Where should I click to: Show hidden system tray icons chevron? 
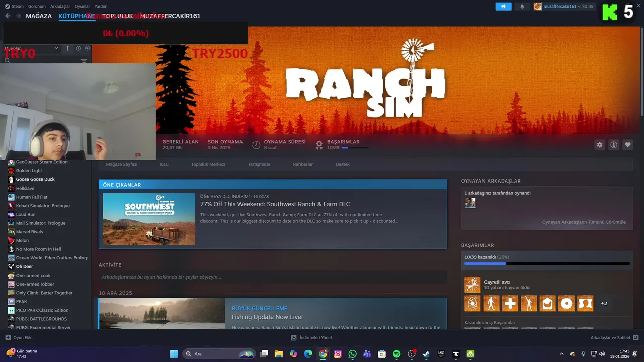click(x=562, y=354)
